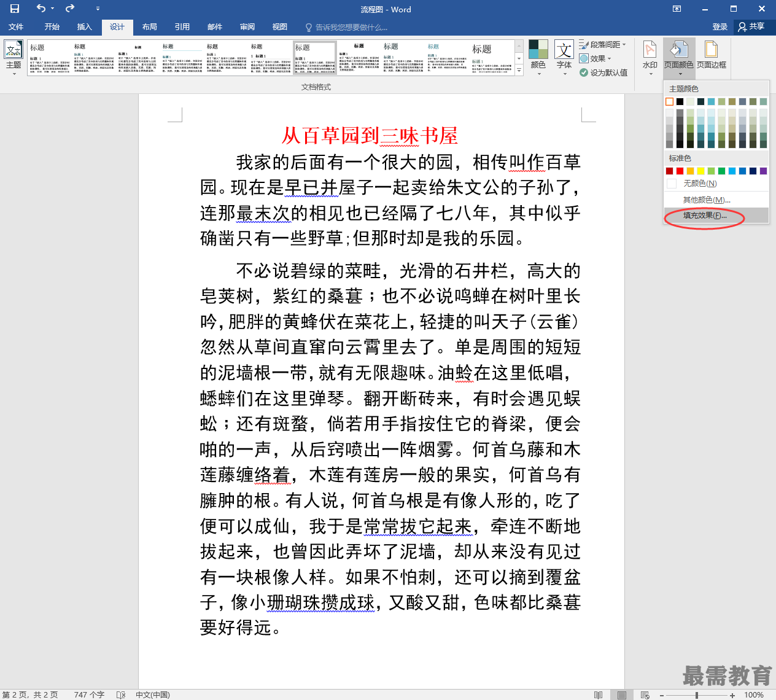Open the 文件 tab
The image size is (776, 700).
coord(16,27)
